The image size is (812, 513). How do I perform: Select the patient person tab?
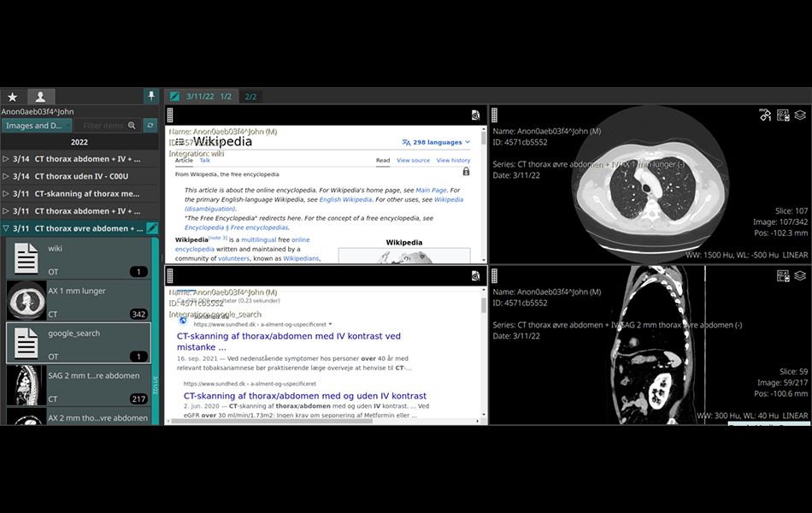point(40,97)
